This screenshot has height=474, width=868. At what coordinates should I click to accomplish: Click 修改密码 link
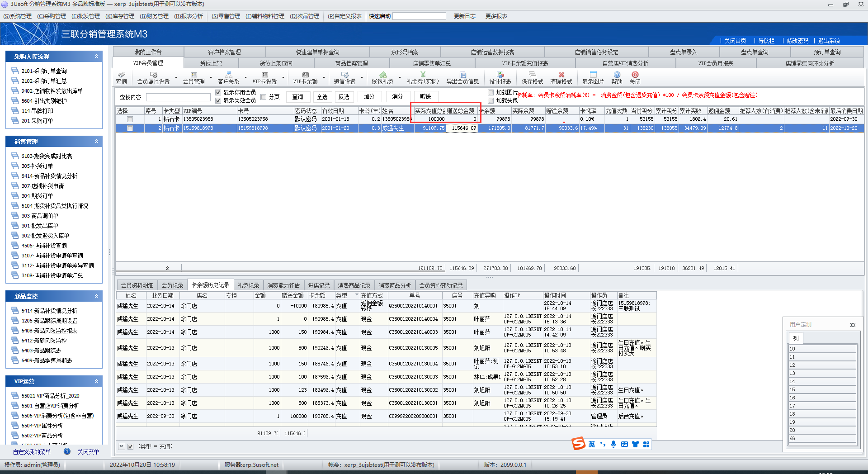797,41
